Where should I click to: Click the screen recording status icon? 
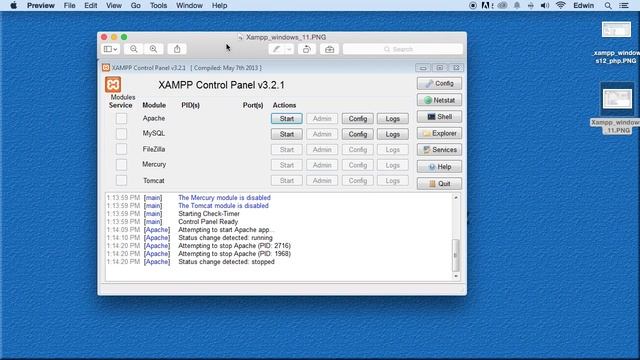click(473, 5)
